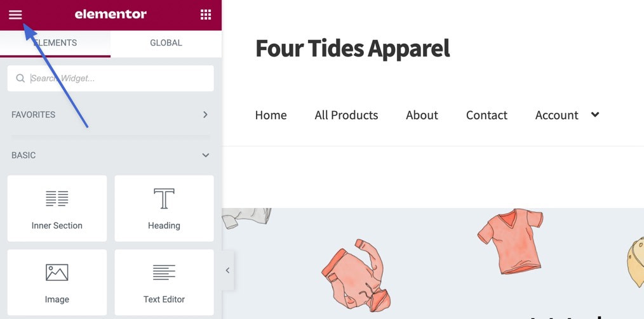Image resolution: width=644 pixels, height=319 pixels.
Task: Click the search magnifier icon
Action: click(x=20, y=79)
